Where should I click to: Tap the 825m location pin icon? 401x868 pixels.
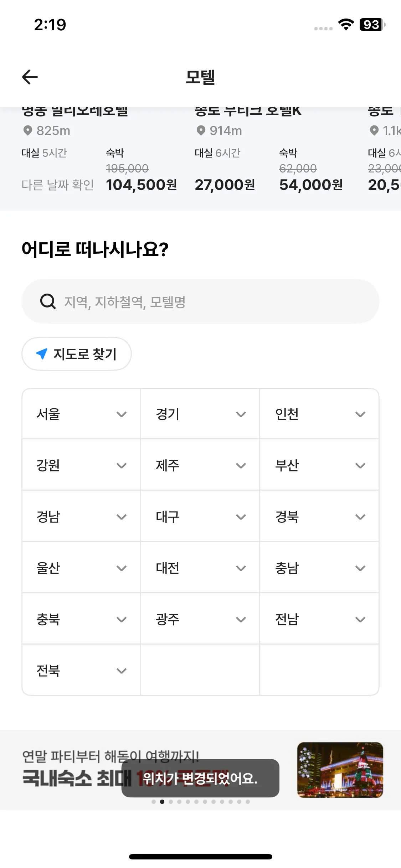coord(27,131)
